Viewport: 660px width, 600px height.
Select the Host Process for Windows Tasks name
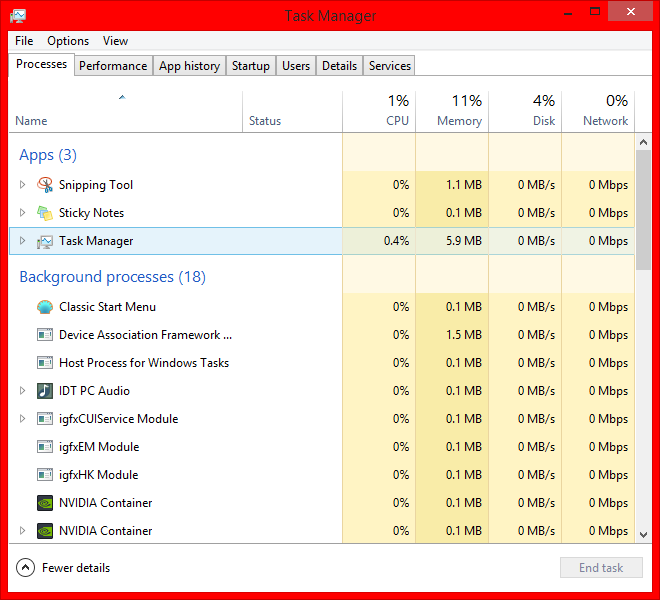coord(144,363)
